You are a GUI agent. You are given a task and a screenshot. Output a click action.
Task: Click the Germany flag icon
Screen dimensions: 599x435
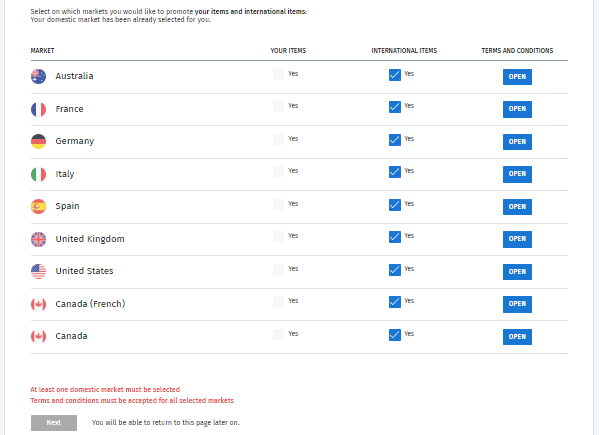(38, 141)
